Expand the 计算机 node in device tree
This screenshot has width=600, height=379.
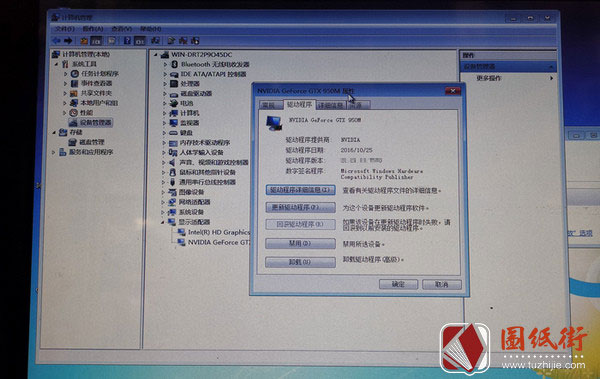165,113
